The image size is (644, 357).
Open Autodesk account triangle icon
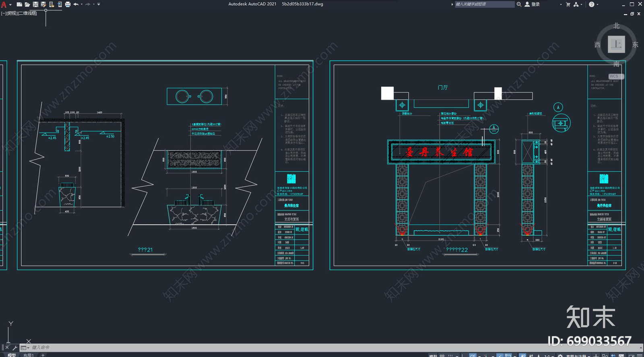coord(576,4)
